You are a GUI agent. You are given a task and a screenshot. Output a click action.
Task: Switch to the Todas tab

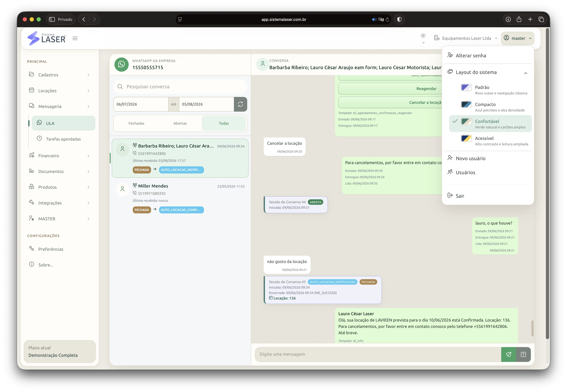(224, 123)
